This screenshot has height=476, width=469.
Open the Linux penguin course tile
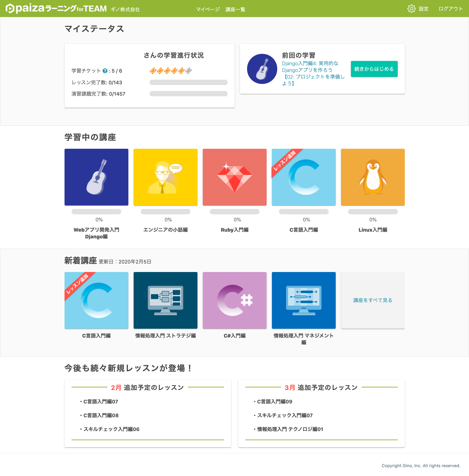372,177
